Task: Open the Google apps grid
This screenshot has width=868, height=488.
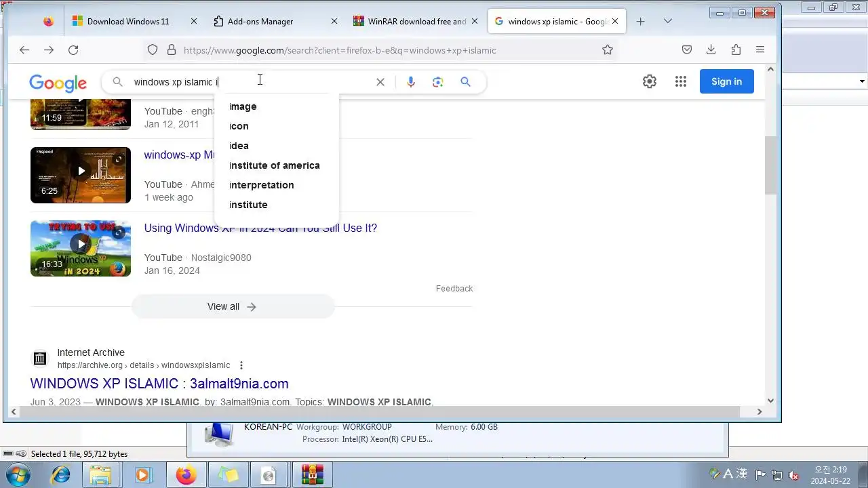Action: 681,81
